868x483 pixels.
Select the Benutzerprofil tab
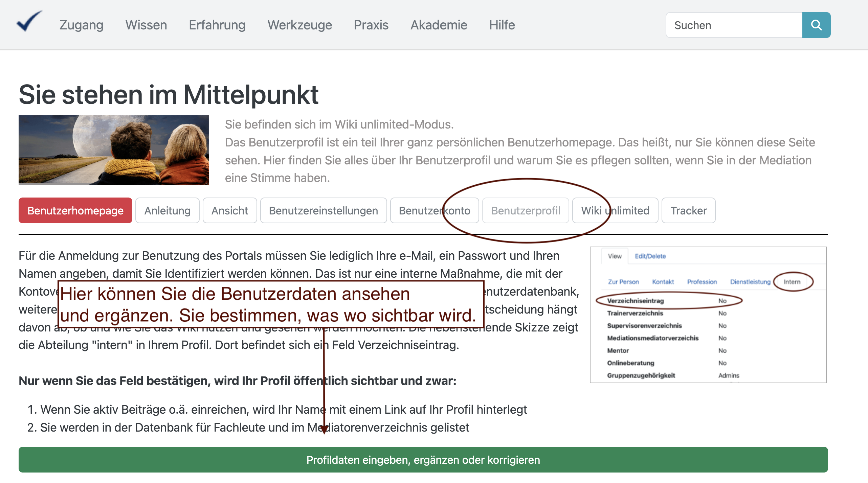tap(525, 210)
